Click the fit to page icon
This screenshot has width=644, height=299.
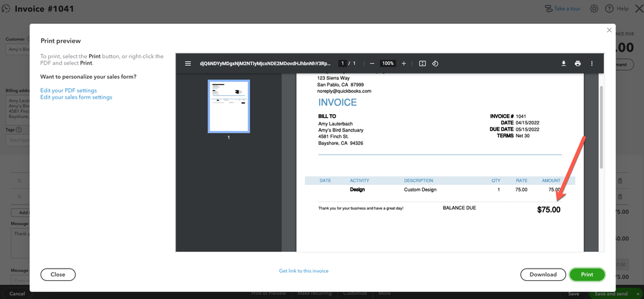tap(422, 63)
